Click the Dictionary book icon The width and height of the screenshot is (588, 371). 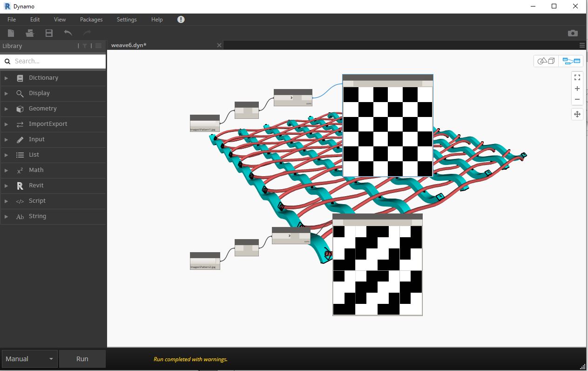[x=20, y=78]
